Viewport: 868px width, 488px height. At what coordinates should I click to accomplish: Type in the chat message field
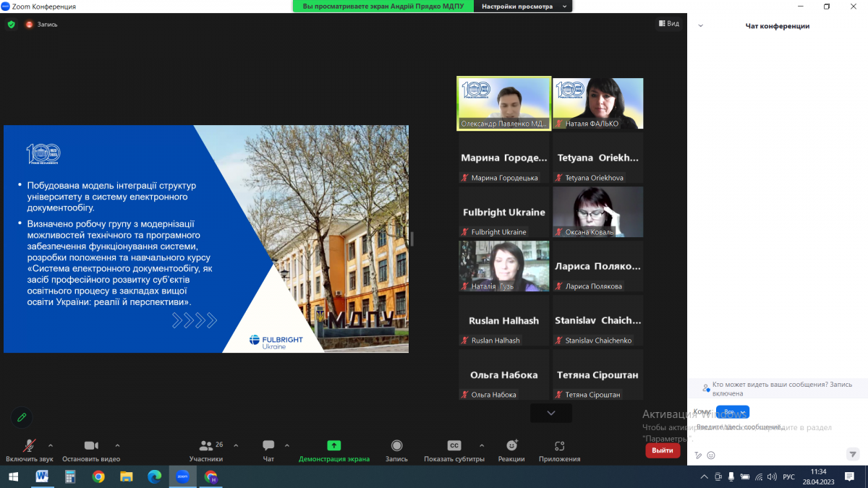767,428
